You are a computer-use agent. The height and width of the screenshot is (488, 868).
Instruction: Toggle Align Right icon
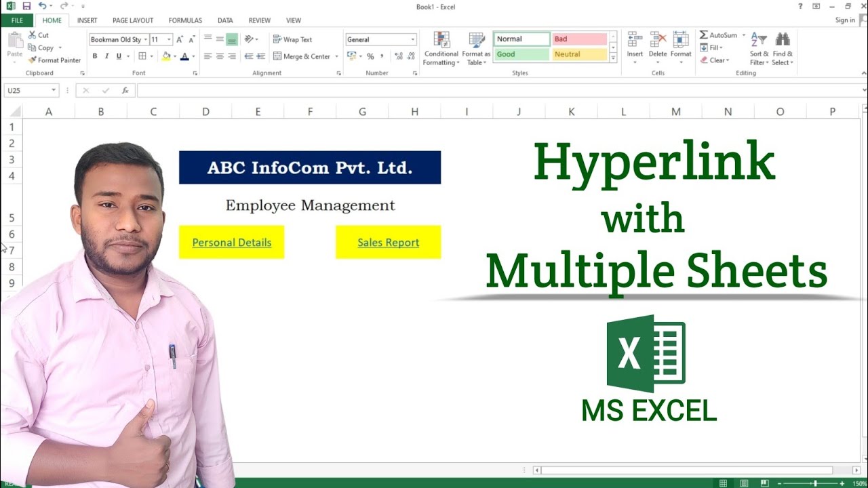coord(232,56)
